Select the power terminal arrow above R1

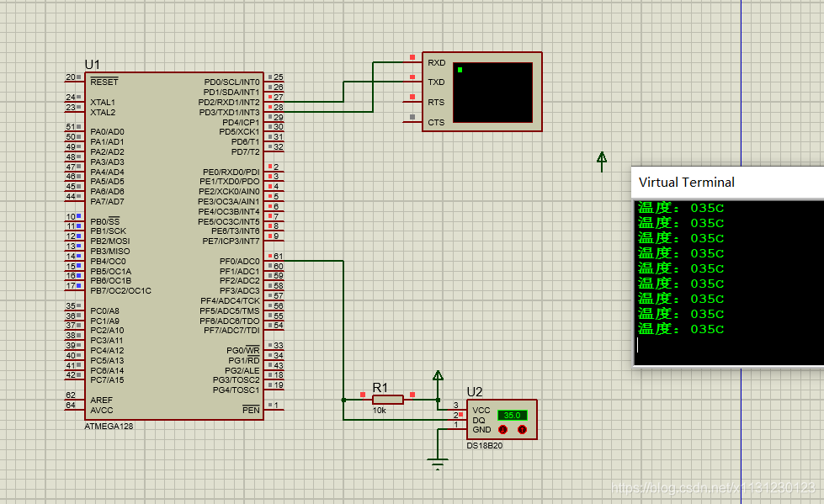coord(438,375)
